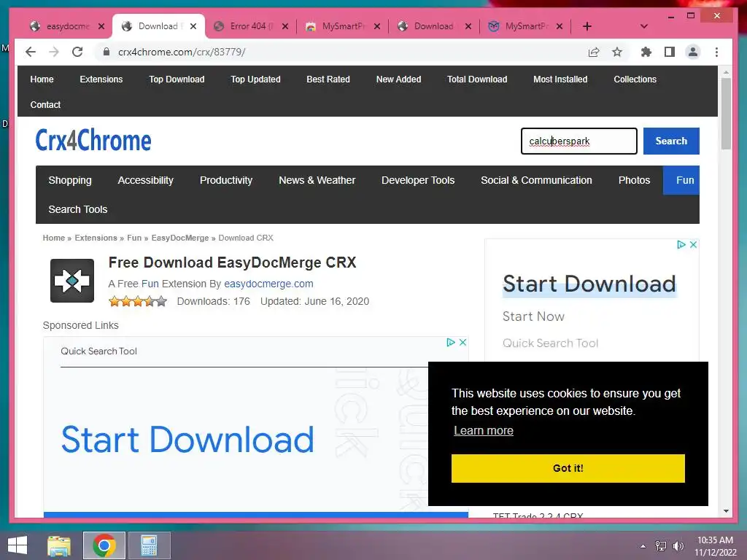Click the search field containing calcuberspark
The height and width of the screenshot is (560, 747).
(578, 141)
